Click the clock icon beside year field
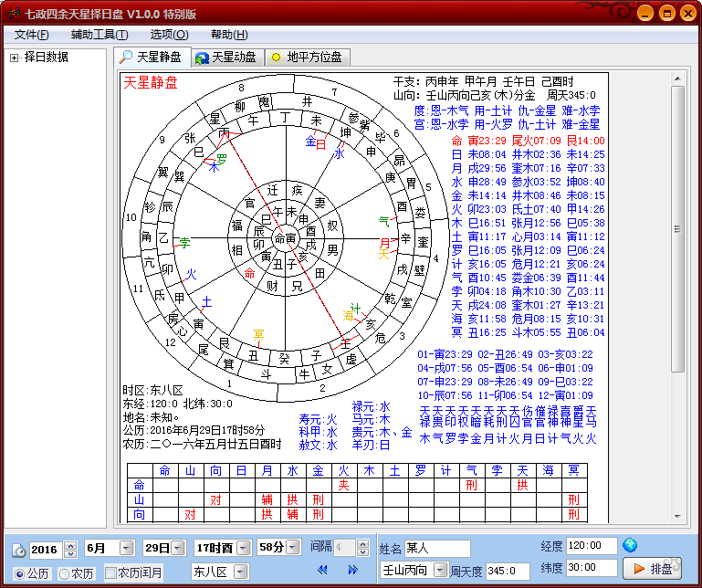The height and width of the screenshot is (588, 702). [x=19, y=550]
